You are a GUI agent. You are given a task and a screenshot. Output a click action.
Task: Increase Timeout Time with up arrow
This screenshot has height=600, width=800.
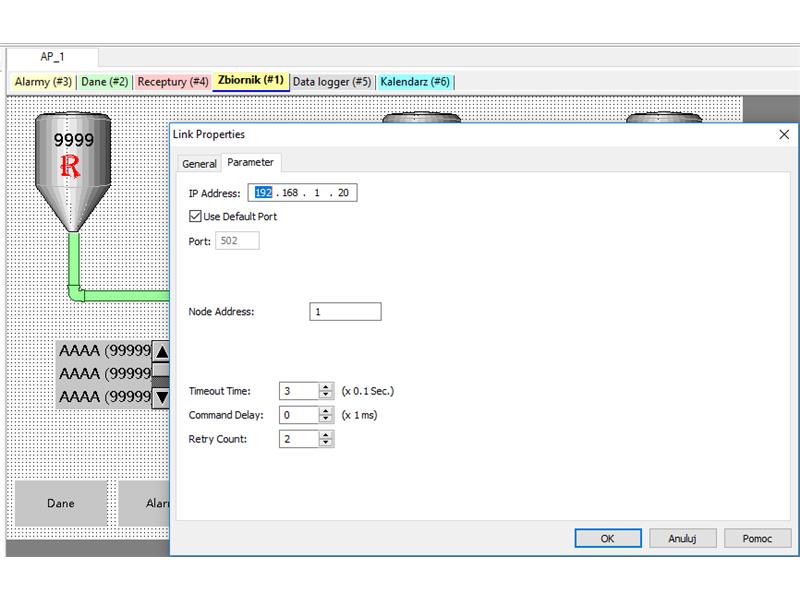[326, 387]
